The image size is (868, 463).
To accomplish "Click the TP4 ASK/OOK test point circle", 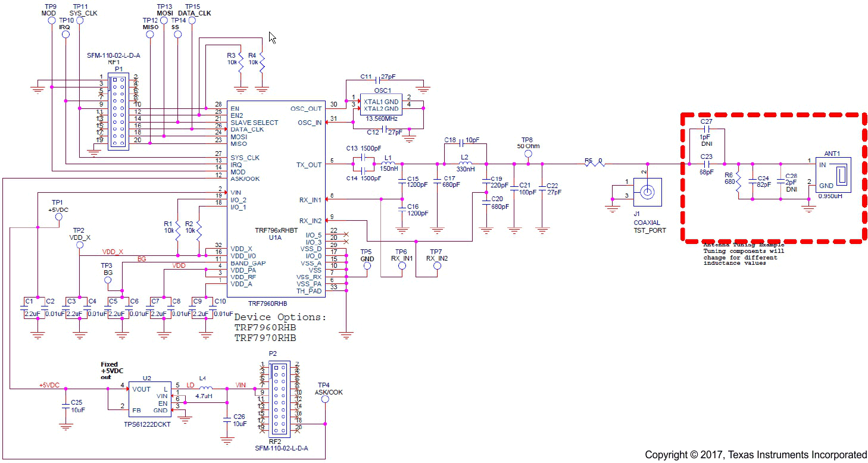I will tap(324, 399).
